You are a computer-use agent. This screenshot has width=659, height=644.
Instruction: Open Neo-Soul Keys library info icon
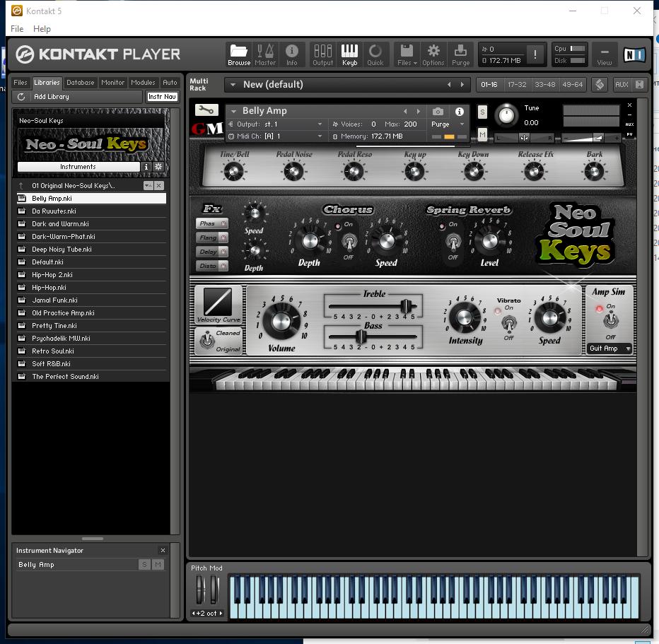(146, 167)
